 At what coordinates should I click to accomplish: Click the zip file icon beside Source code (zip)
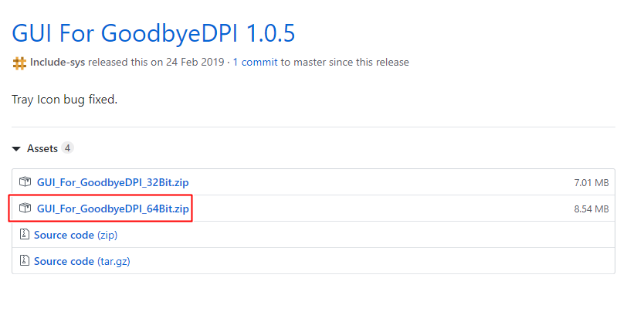pyautogui.click(x=25, y=235)
